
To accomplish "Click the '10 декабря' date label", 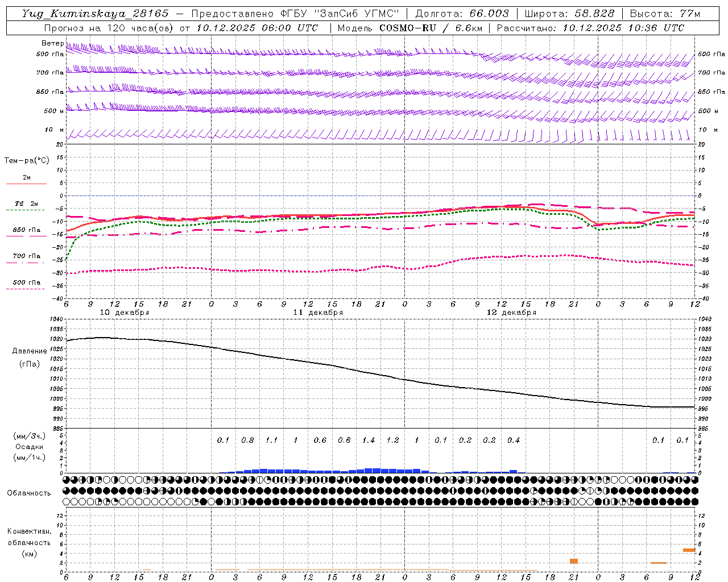I will pyautogui.click(x=125, y=313).
